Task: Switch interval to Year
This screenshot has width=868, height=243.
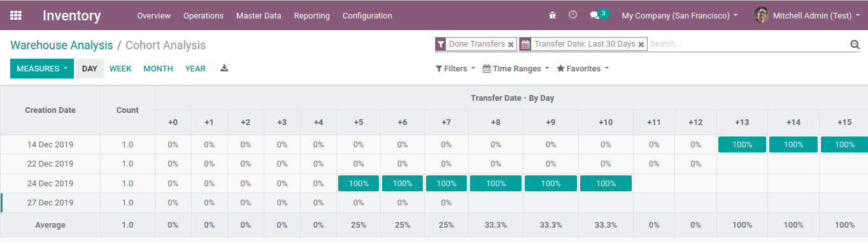Action: pyautogui.click(x=196, y=68)
